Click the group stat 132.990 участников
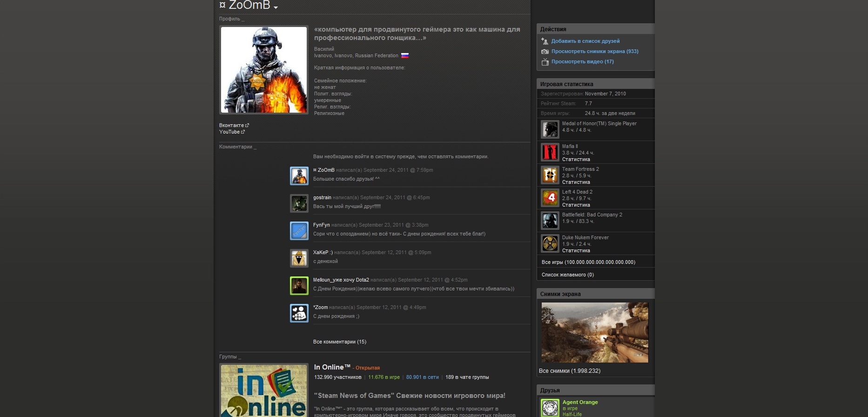The image size is (868, 417). 338,377
